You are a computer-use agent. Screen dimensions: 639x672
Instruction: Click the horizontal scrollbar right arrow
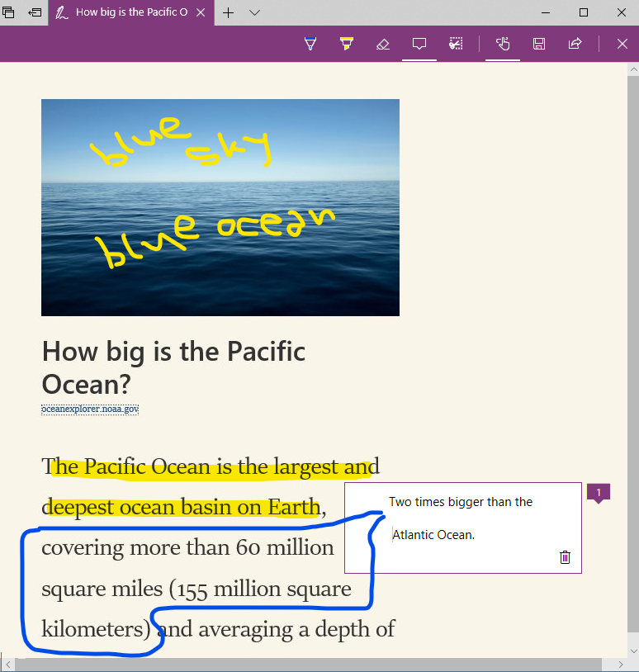620,665
